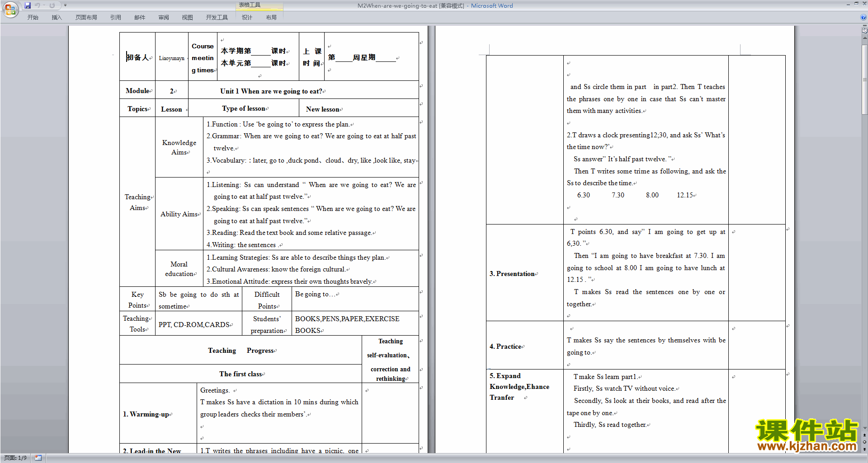Click the scroll up arrow
Image resolution: width=868 pixels, height=463 pixels.
click(x=864, y=37)
